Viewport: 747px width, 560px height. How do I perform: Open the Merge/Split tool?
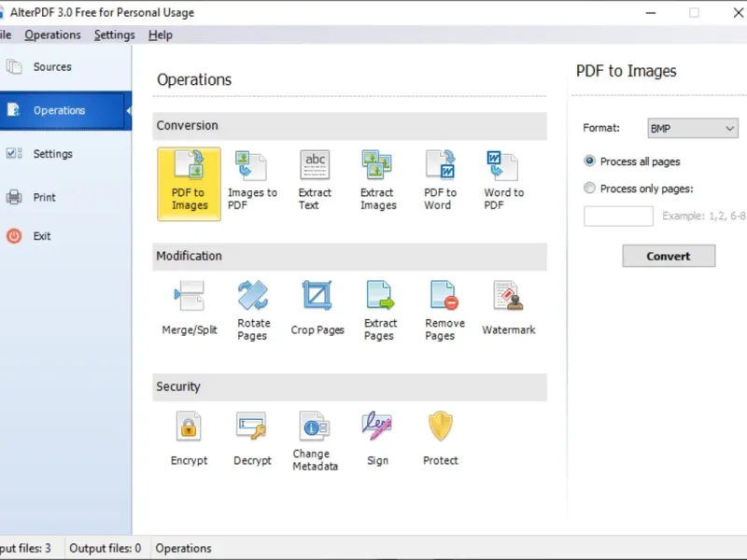tap(190, 308)
